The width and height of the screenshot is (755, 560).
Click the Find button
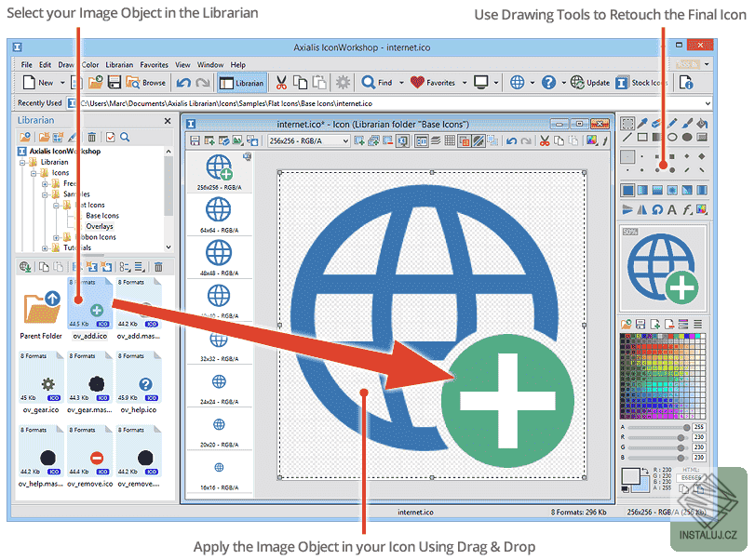coord(377,83)
